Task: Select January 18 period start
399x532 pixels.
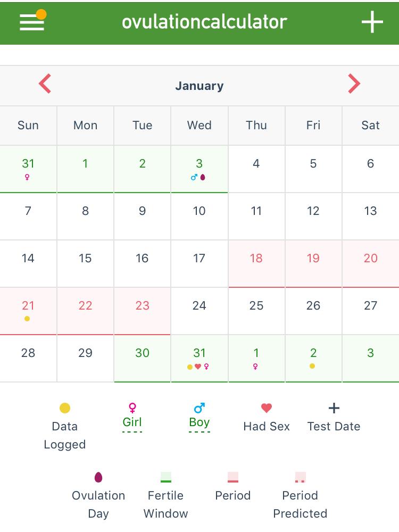Action: click(256, 264)
